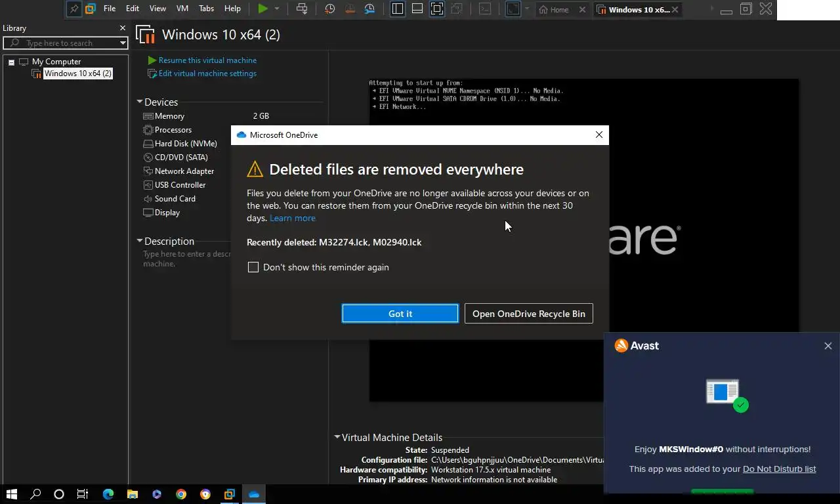
Task: Click the stretch guest display icon
Action: 513,9
